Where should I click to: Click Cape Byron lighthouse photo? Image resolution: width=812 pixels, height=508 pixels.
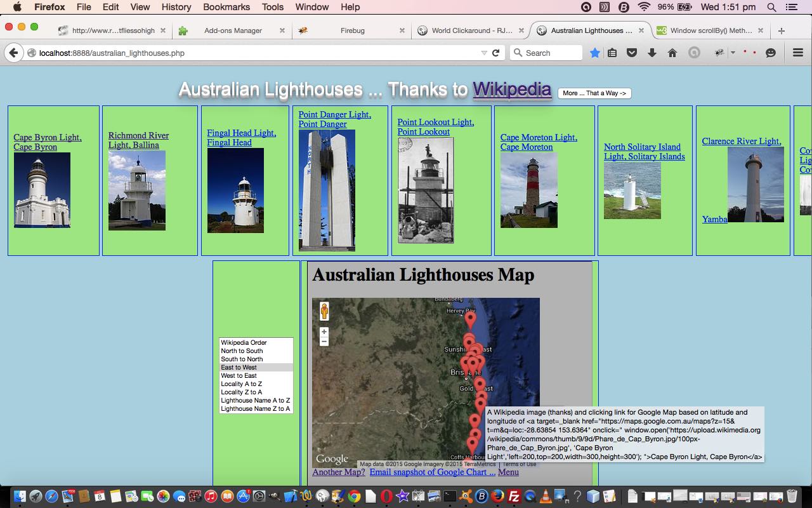(42, 190)
